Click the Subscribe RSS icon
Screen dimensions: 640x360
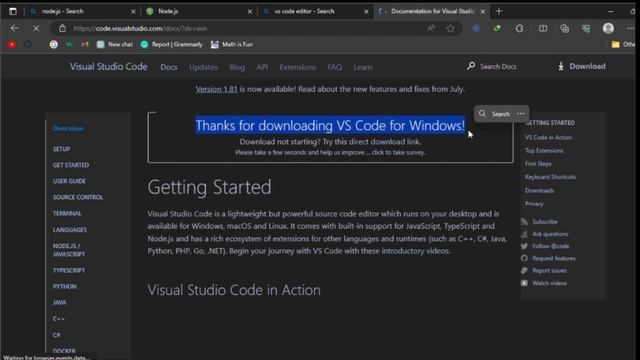(524, 222)
